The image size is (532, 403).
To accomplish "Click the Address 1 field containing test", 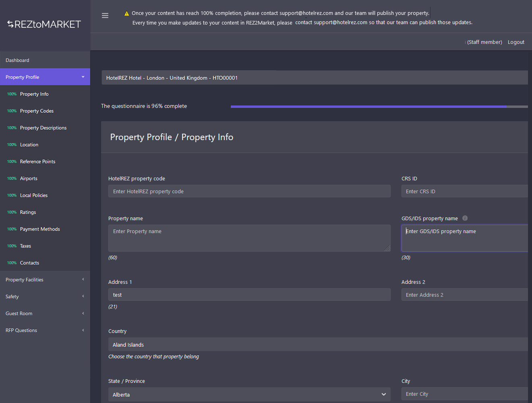I will pyautogui.click(x=249, y=295).
